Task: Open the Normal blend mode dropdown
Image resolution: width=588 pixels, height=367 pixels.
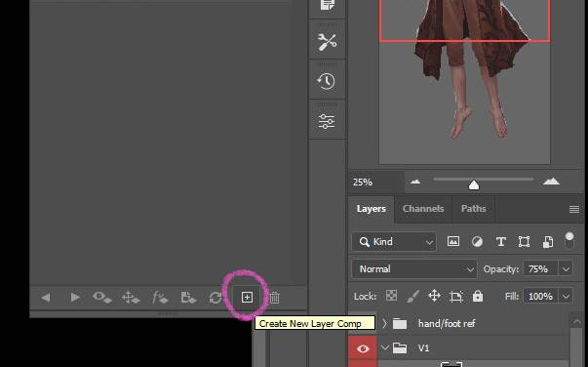Action: pyautogui.click(x=414, y=269)
